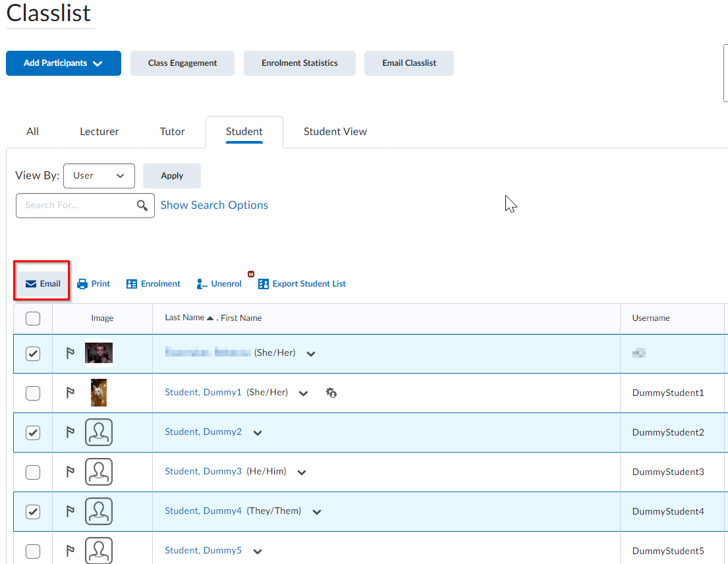Open the Student, Dummy5 name link
Image resolution: width=728 pixels, height=564 pixels.
[x=204, y=550]
